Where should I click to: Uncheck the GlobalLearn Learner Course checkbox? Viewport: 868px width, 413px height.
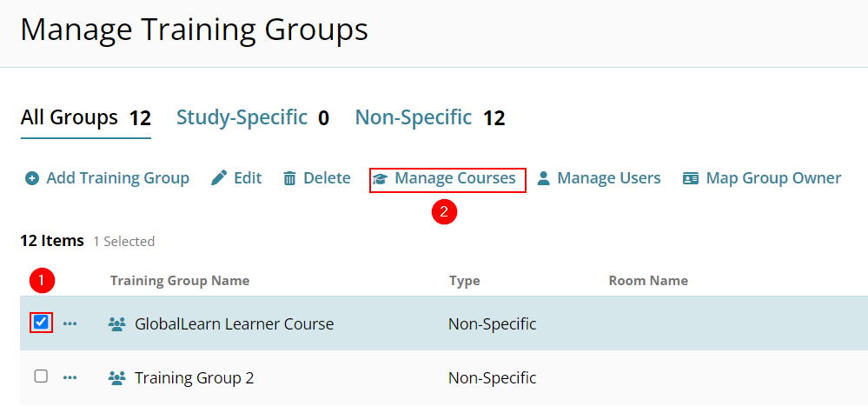tap(41, 323)
